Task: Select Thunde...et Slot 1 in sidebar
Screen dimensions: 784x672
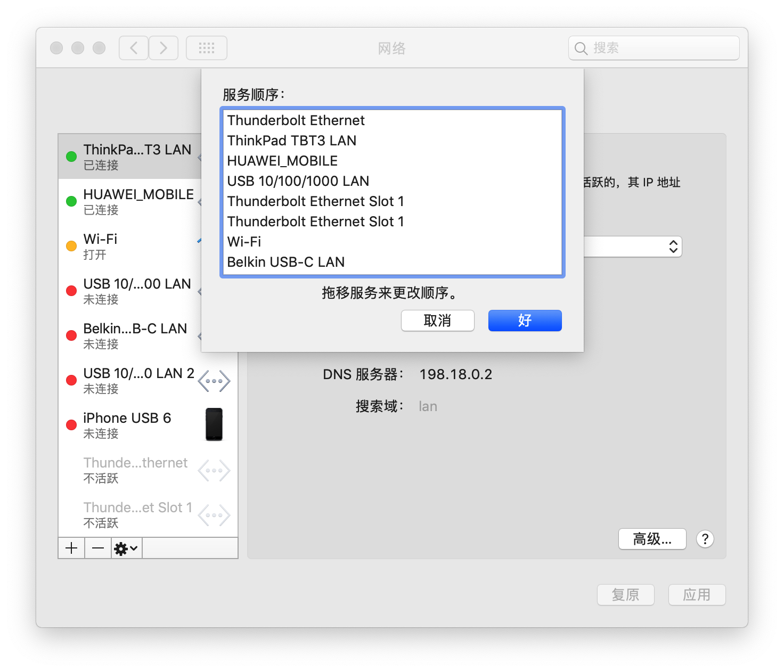Action: (148, 514)
